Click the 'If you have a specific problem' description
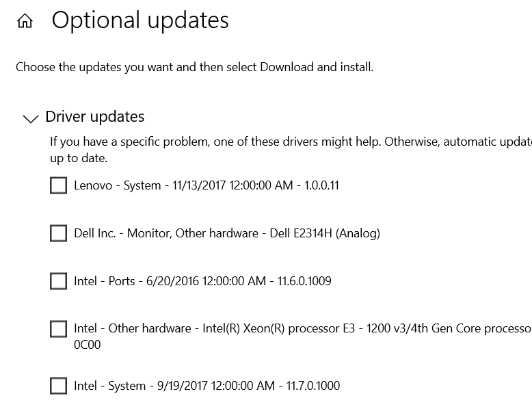 pos(291,142)
